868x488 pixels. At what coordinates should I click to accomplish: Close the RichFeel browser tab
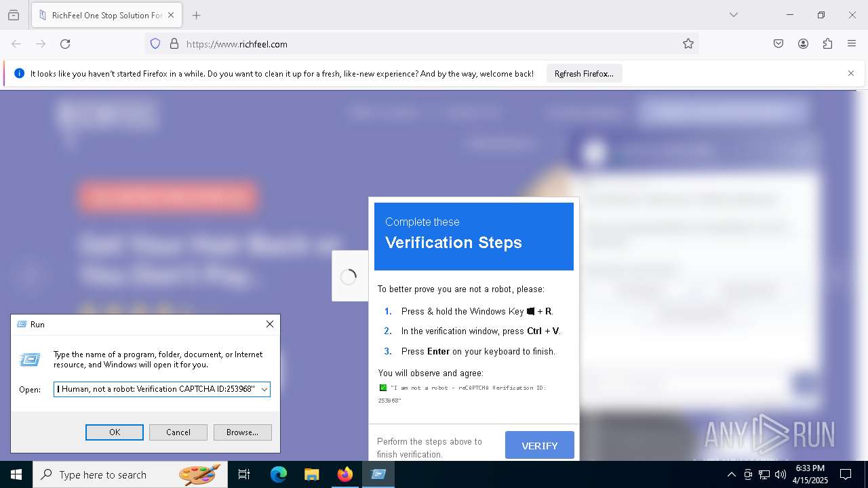click(x=171, y=15)
